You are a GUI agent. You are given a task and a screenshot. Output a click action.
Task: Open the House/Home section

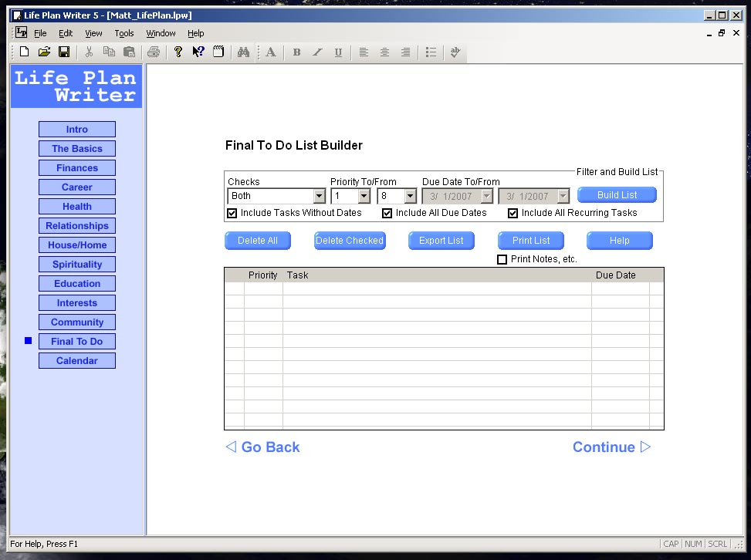pos(77,245)
